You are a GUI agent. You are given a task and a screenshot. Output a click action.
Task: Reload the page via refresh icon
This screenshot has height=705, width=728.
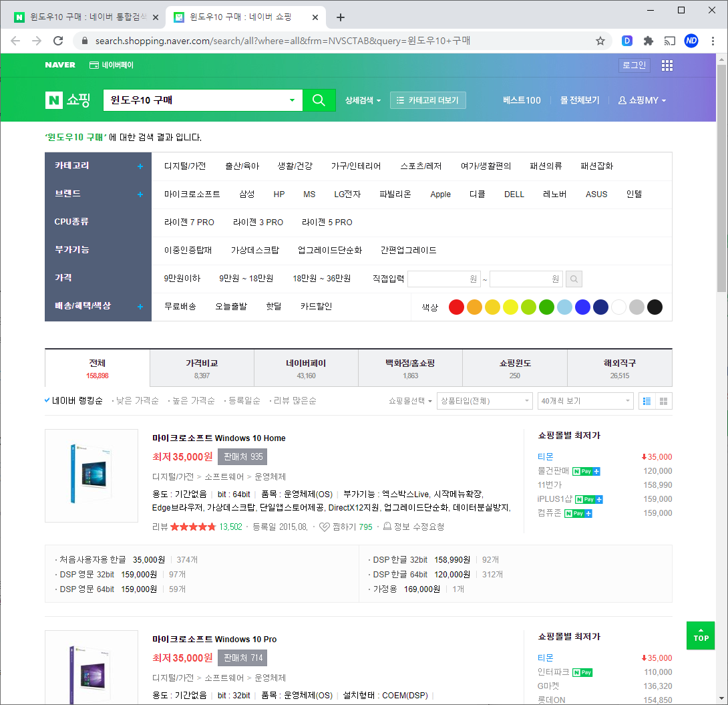pyautogui.click(x=58, y=41)
